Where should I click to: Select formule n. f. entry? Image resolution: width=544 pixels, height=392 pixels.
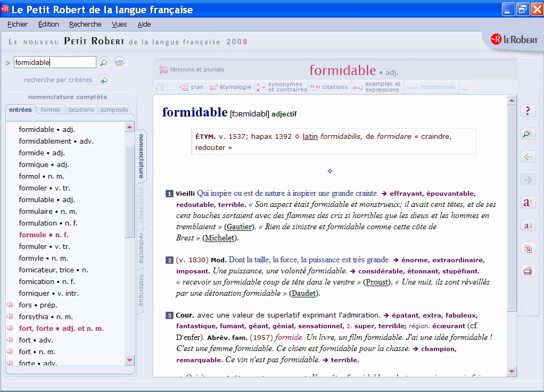tap(44, 235)
